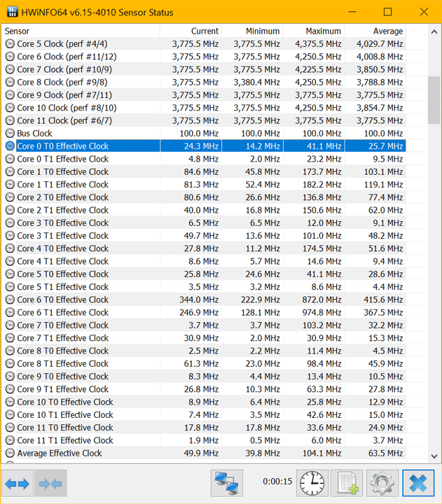Click the vertical scrollbar thumb

pos(434,100)
